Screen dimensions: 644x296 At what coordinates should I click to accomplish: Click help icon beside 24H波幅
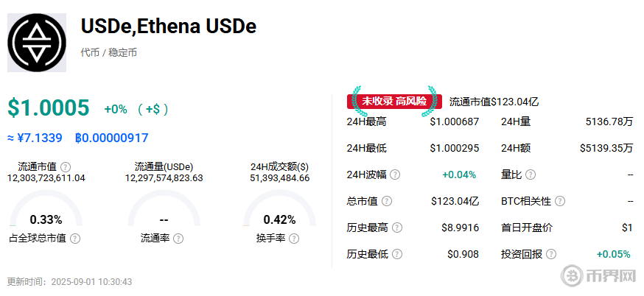[395, 175]
